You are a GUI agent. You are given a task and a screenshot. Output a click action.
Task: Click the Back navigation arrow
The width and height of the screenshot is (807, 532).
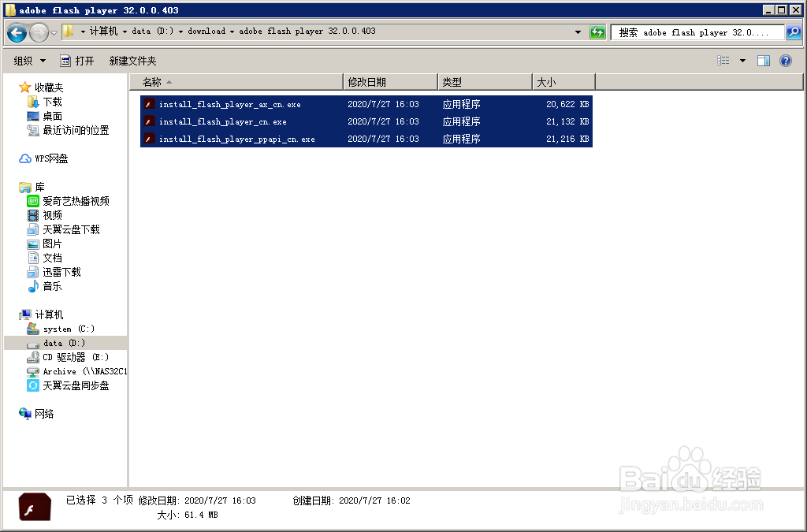(17, 32)
